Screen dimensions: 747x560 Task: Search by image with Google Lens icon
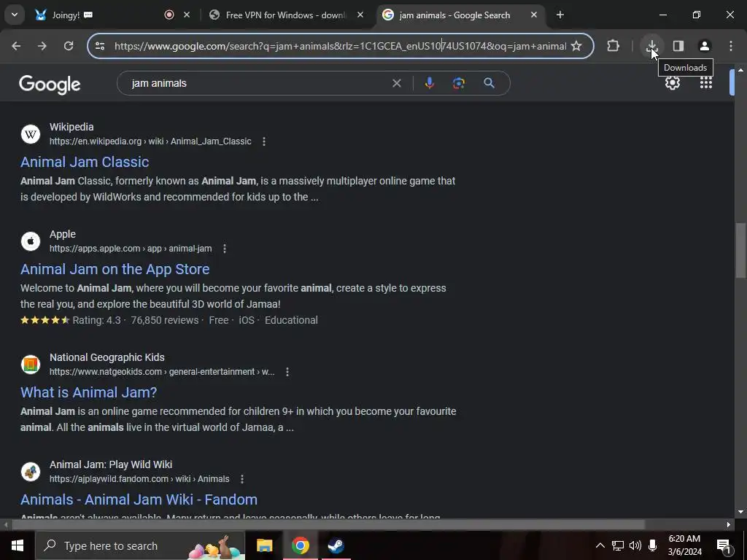click(458, 83)
